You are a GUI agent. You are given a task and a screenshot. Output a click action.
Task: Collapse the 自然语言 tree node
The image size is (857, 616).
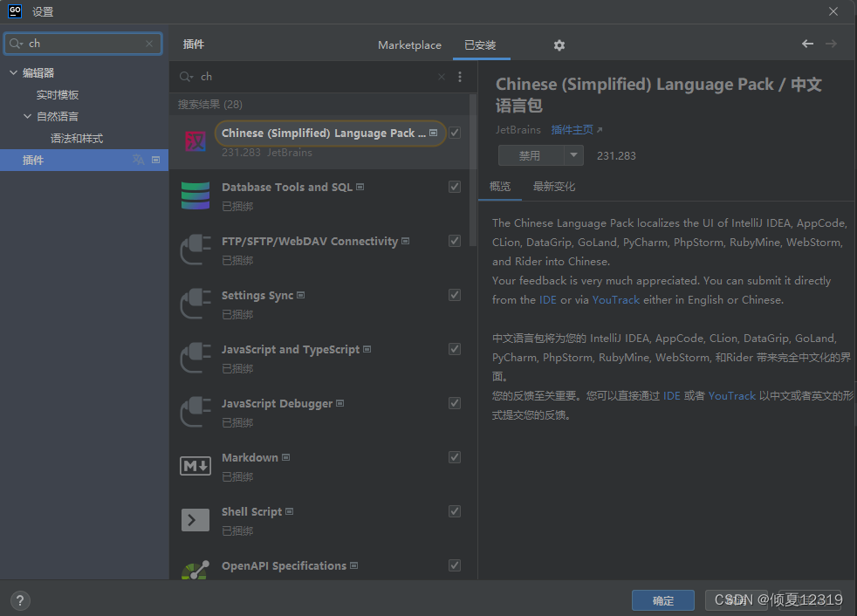click(27, 116)
